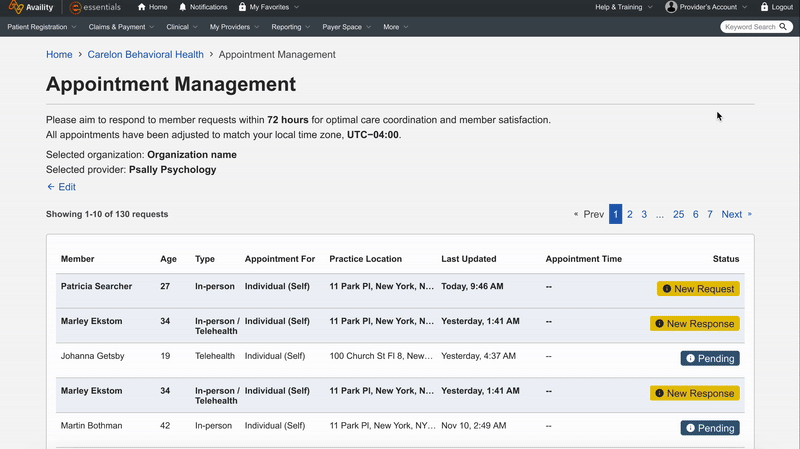Click the Home house icon in top bar
This screenshot has width=800, height=449.
[x=142, y=7]
